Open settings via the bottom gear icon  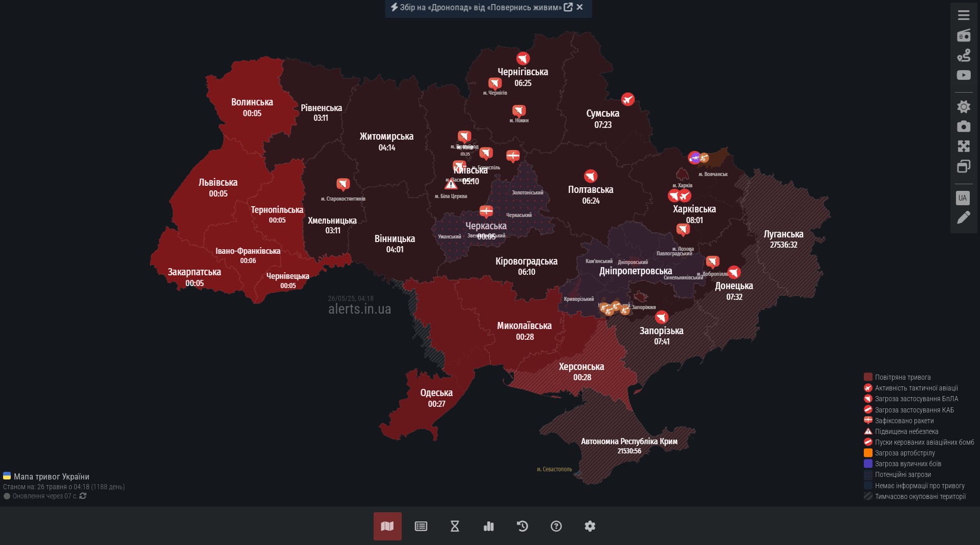click(x=590, y=526)
